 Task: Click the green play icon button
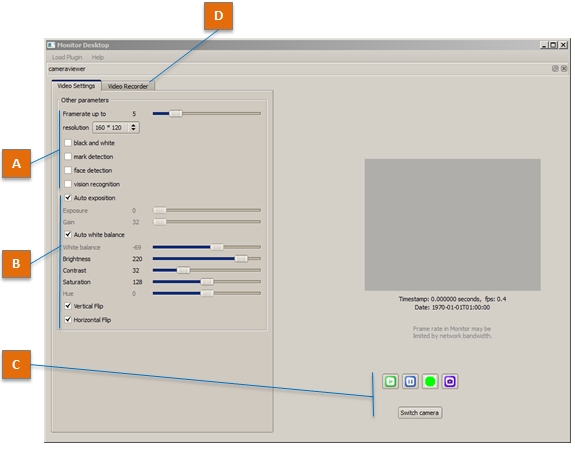[x=390, y=381]
